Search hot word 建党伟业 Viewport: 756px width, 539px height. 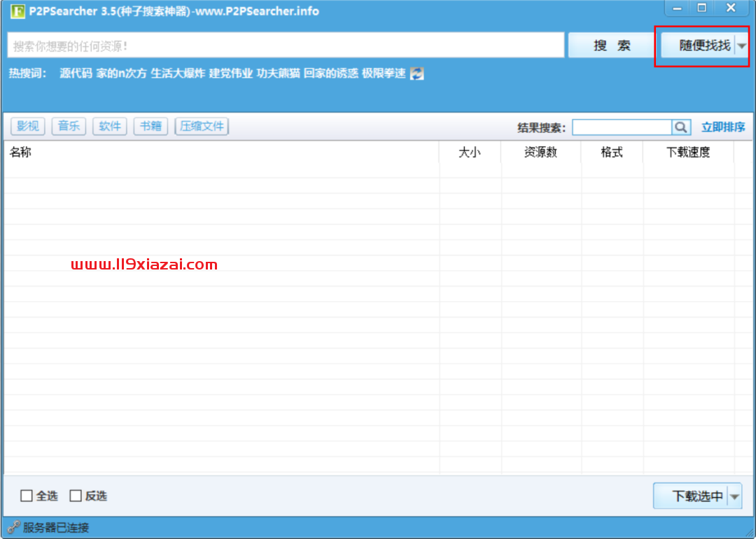230,73
